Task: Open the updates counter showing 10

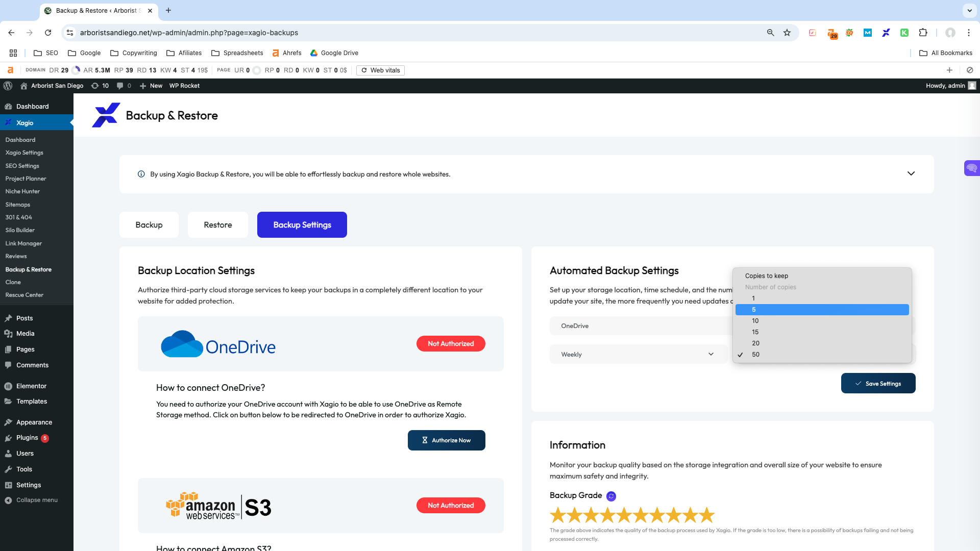Action: (x=100, y=86)
